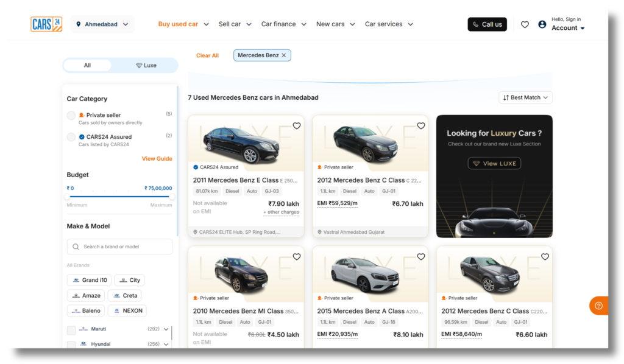This screenshot has height=364, width=624.
Task: Open the Best Match sort dropdown
Action: click(525, 97)
